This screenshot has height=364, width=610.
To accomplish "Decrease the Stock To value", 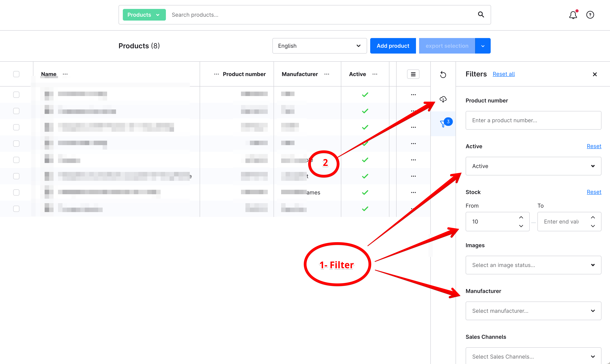I will click(593, 226).
